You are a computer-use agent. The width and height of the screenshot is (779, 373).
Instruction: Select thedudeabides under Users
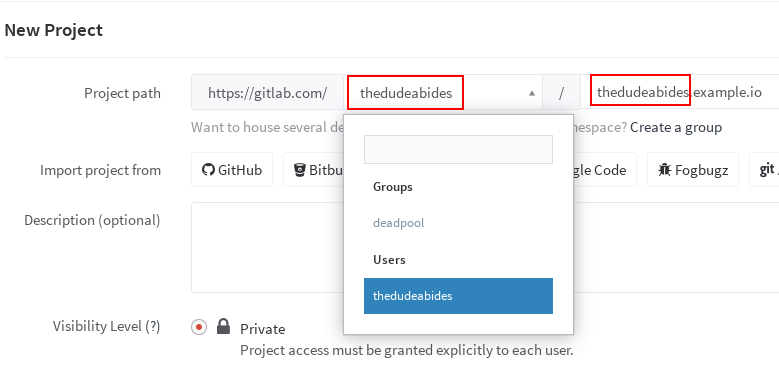click(x=458, y=296)
